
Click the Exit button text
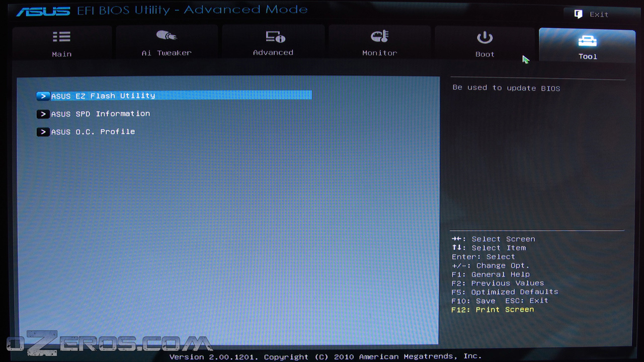point(599,15)
